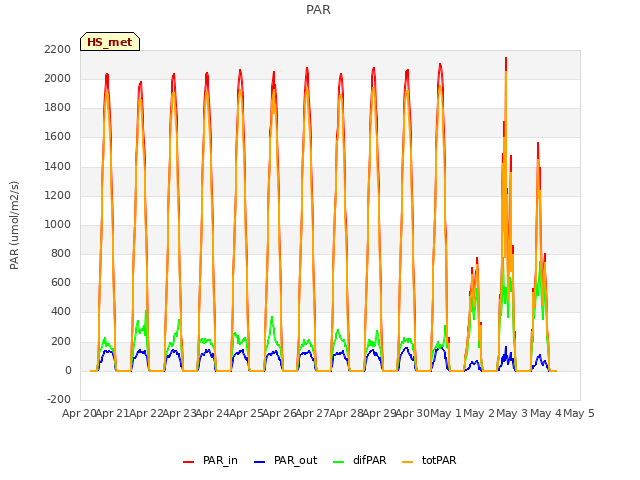Click the -200 y-axis tick label
Viewport: 640px width, 480px height.
pyautogui.click(x=59, y=399)
